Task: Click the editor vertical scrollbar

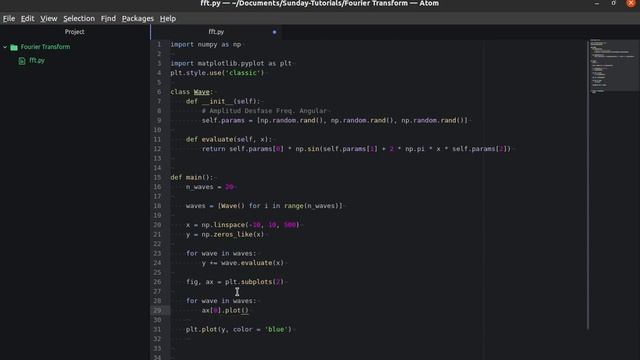Action: point(588,184)
